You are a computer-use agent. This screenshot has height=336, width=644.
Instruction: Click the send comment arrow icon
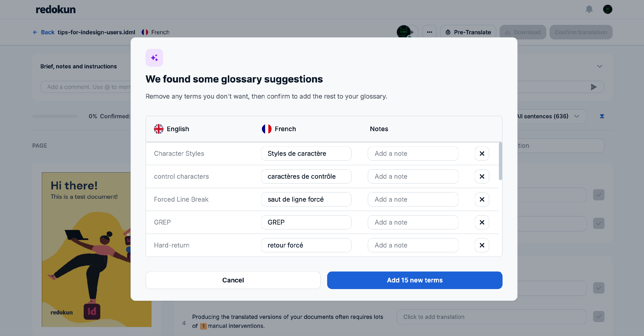(594, 87)
